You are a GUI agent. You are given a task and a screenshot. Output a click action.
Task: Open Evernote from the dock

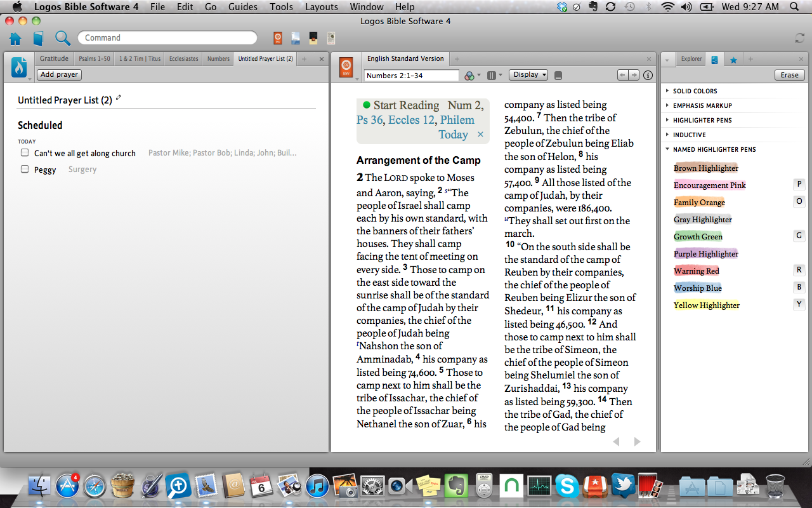pos(456,486)
